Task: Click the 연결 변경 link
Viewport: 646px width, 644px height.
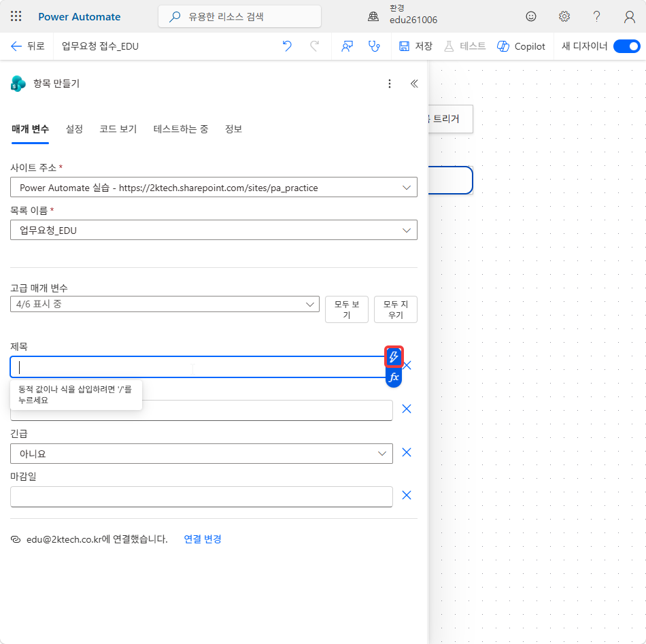Action: click(202, 539)
